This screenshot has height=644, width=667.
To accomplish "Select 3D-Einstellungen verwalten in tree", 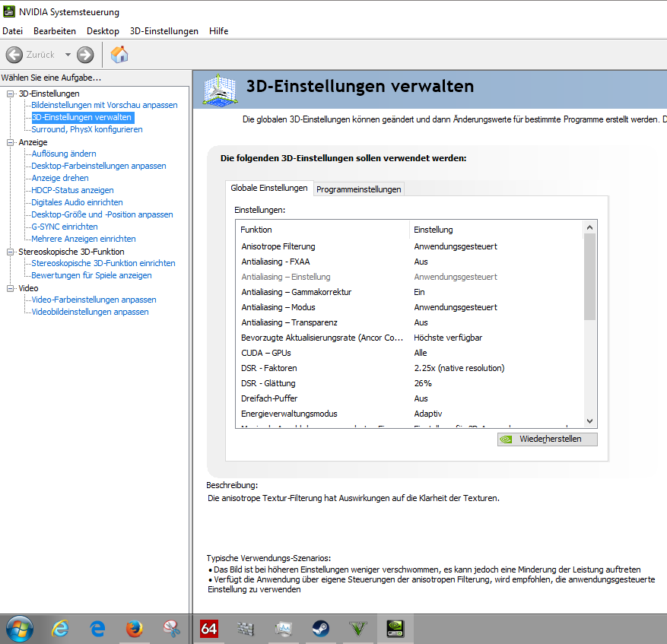I will (81, 117).
